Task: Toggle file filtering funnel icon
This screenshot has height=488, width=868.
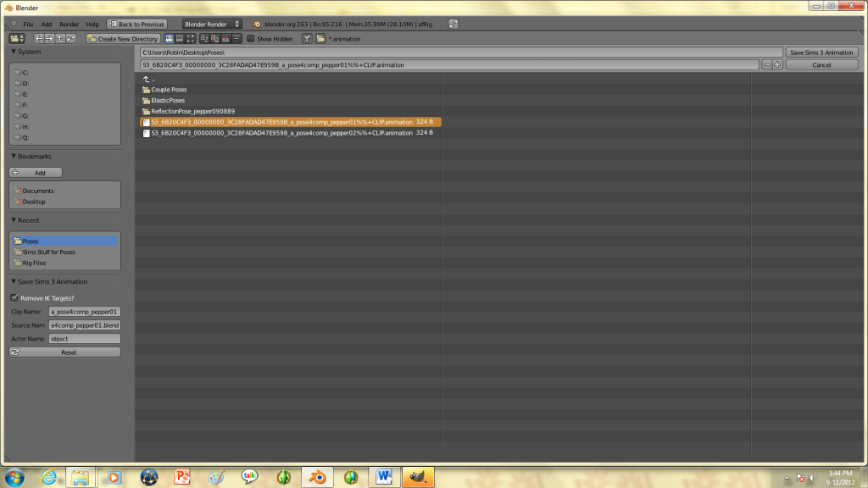Action: click(x=307, y=39)
